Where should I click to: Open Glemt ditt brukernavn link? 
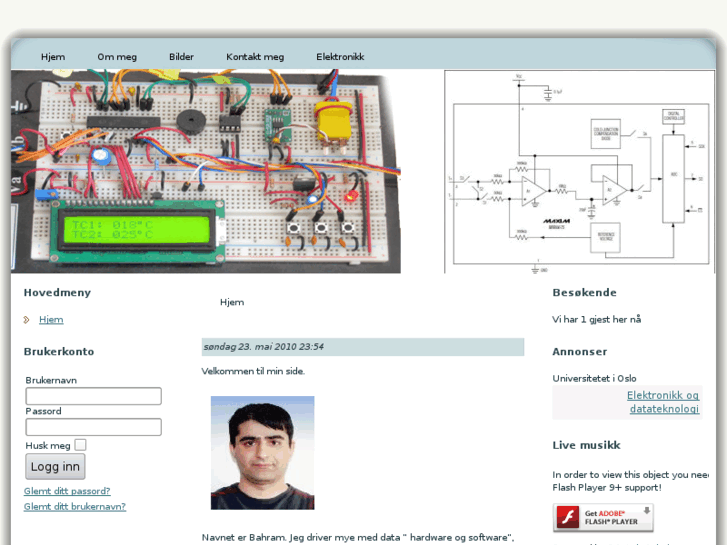click(75, 507)
